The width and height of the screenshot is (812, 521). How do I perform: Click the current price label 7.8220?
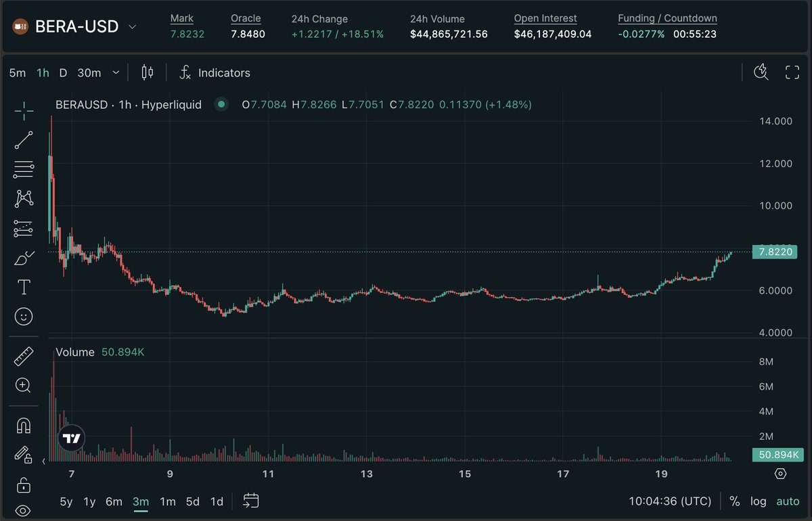tap(775, 252)
